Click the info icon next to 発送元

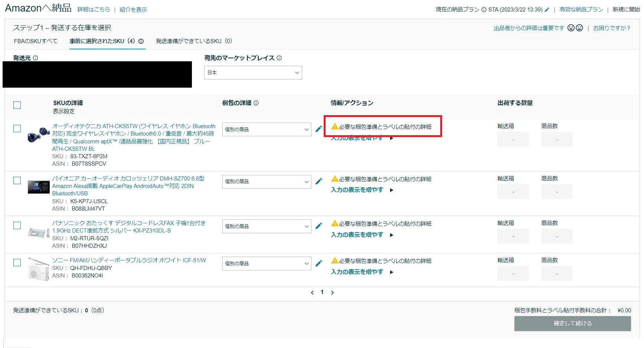36,58
